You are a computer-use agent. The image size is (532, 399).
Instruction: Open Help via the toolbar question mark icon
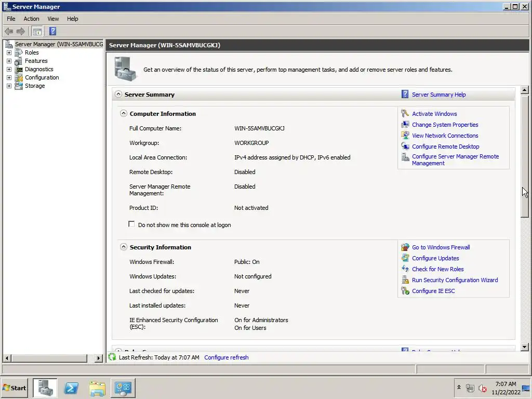(52, 31)
